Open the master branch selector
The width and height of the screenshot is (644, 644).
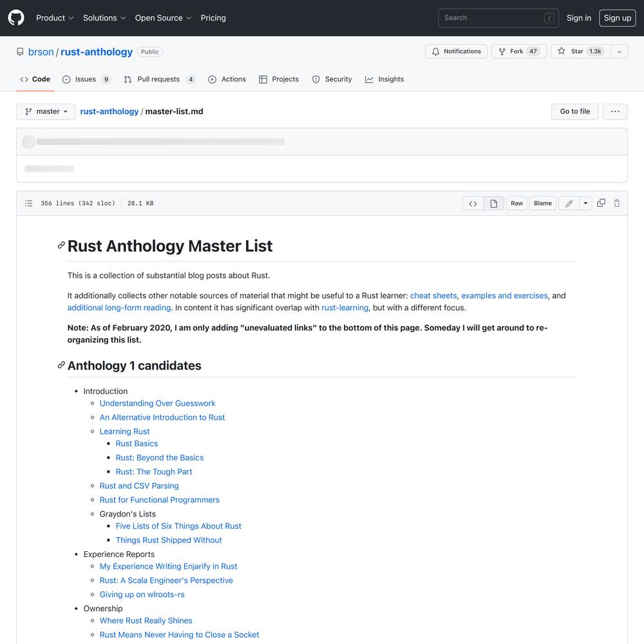tap(46, 111)
